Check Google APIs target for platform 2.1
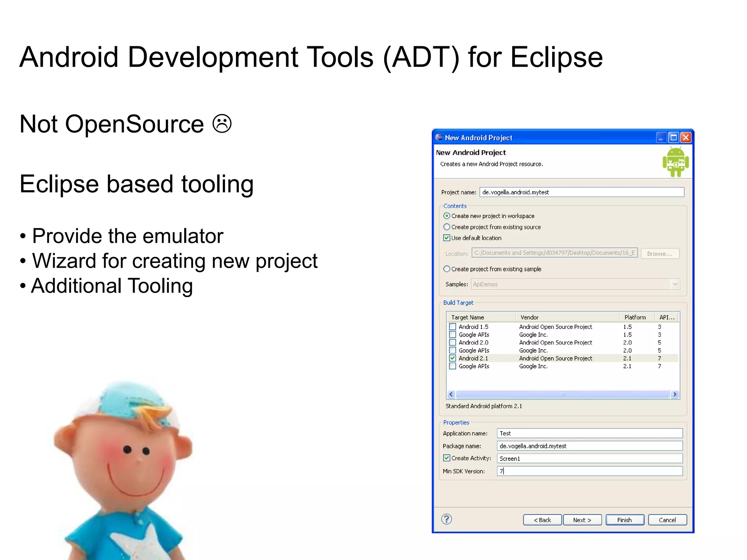747x560 pixels. pos(452,366)
